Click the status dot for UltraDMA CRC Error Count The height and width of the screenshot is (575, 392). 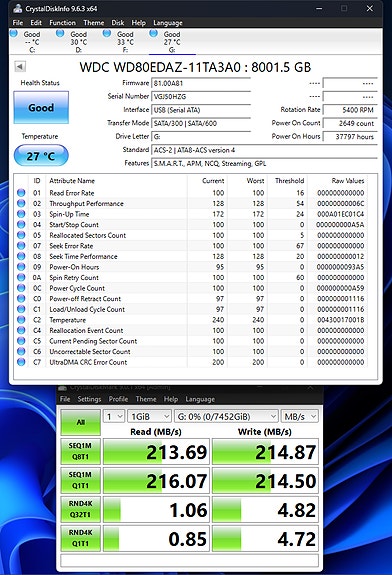(x=21, y=362)
